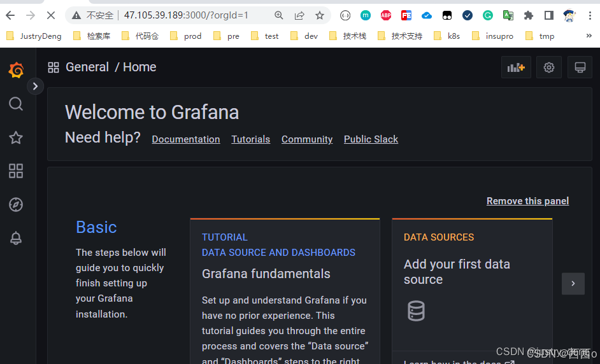Open the browser three-dot menu

(x=590, y=15)
